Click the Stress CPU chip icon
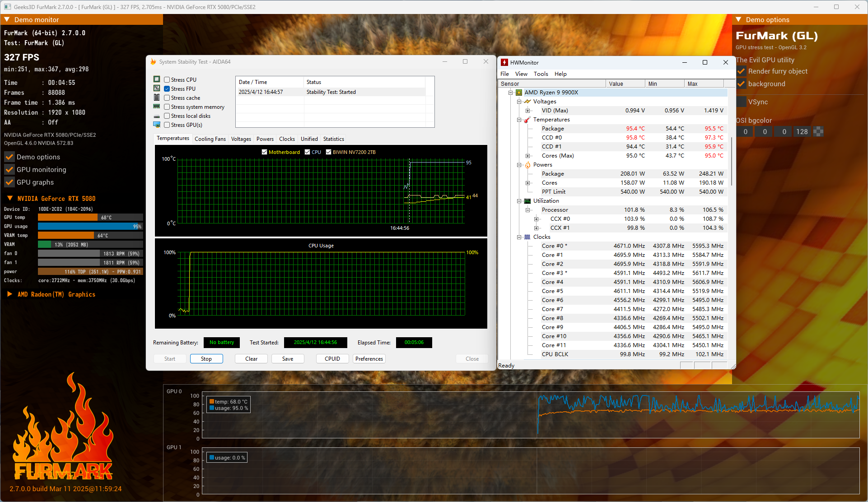868x502 pixels. coord(157,79)
